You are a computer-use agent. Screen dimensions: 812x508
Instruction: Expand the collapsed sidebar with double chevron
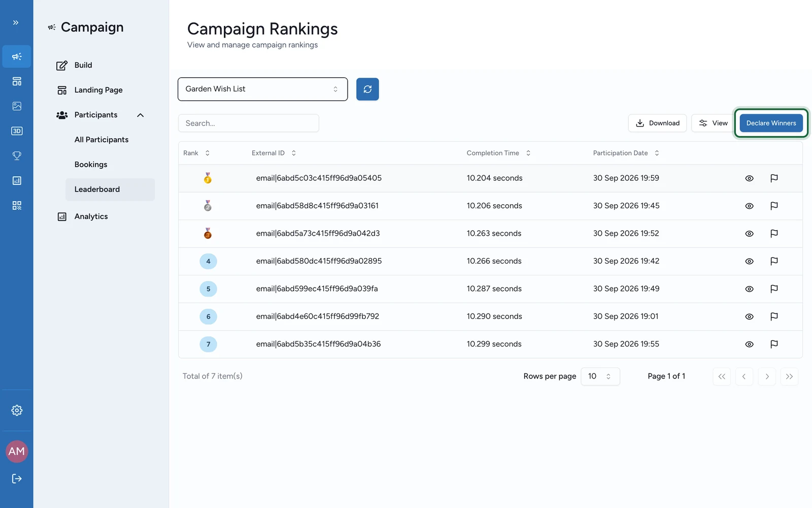16,22
